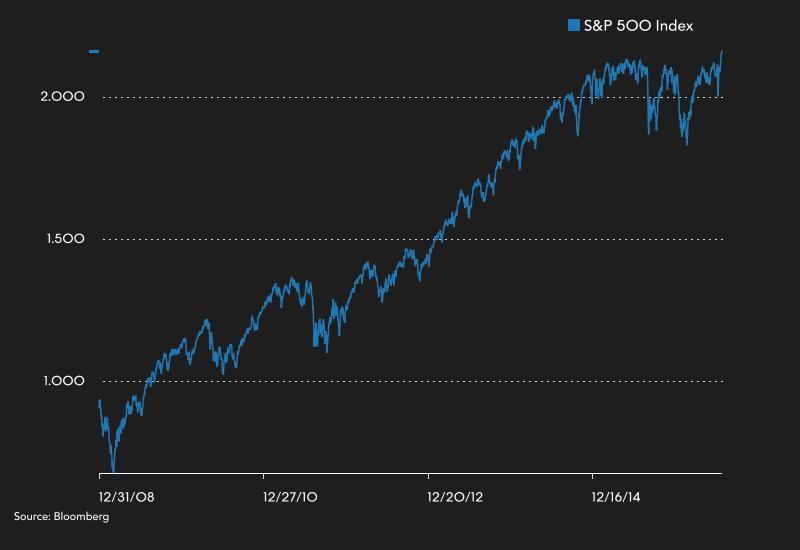Click the highest point at the line's right end
Screen dimensions: 800x550
[722, 51]
